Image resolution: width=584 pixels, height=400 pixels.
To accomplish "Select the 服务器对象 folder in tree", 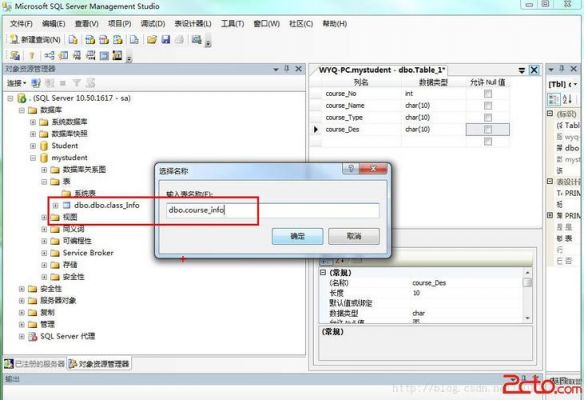I will (58, 301).
